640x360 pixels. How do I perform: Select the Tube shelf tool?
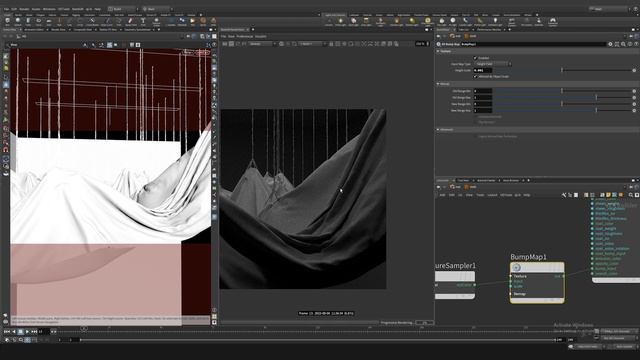[28, 22]
